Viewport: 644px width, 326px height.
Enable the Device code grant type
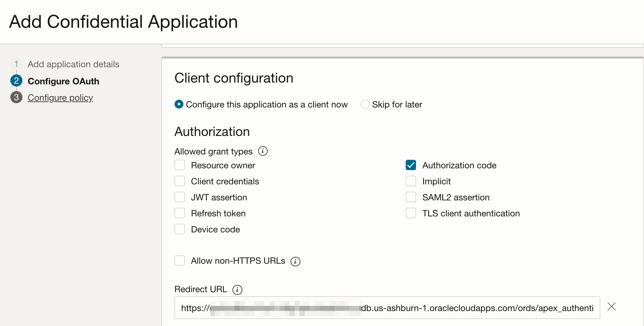[180, 229]
